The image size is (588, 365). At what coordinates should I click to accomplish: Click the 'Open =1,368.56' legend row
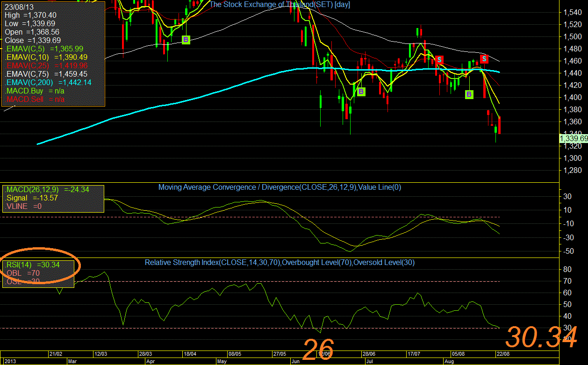[32, 32]
